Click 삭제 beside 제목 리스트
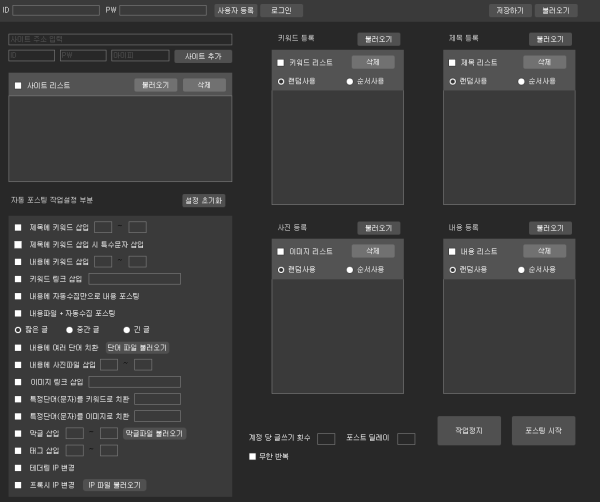 [x=544, y=62]
